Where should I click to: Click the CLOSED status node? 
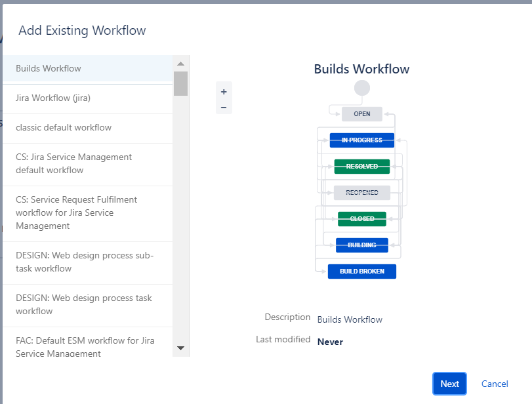tap(362, 219)
